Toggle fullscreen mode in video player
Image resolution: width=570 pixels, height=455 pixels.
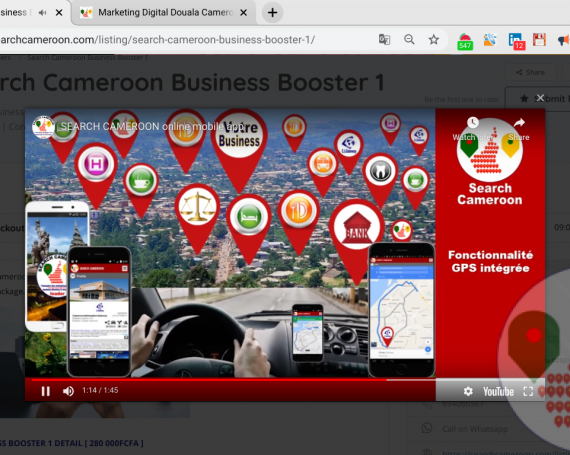[528, 391]
